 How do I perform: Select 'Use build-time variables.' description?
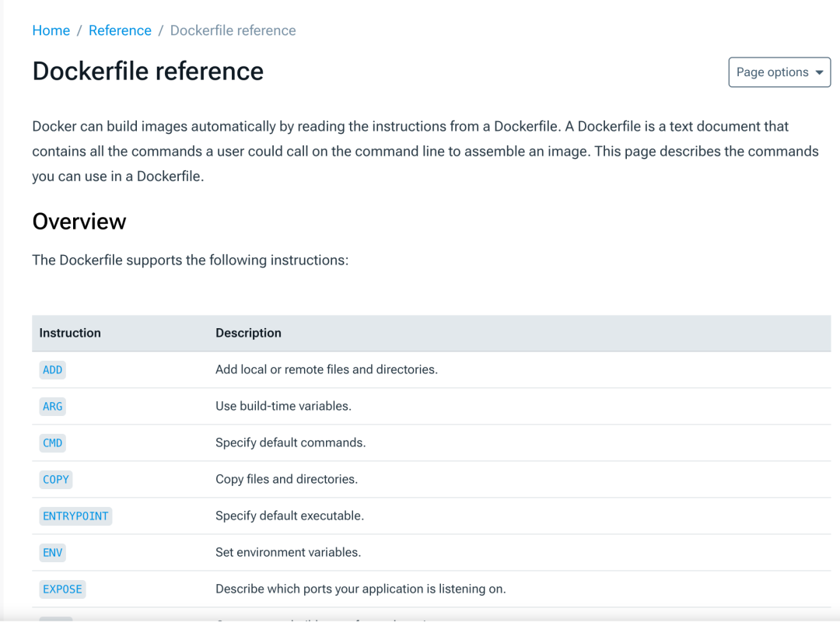pos(283,406)
